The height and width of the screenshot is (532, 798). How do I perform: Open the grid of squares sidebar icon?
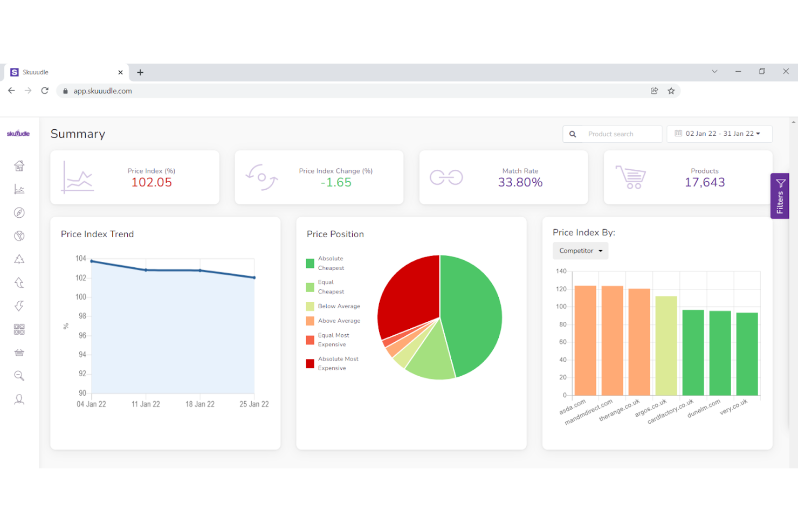19,329
